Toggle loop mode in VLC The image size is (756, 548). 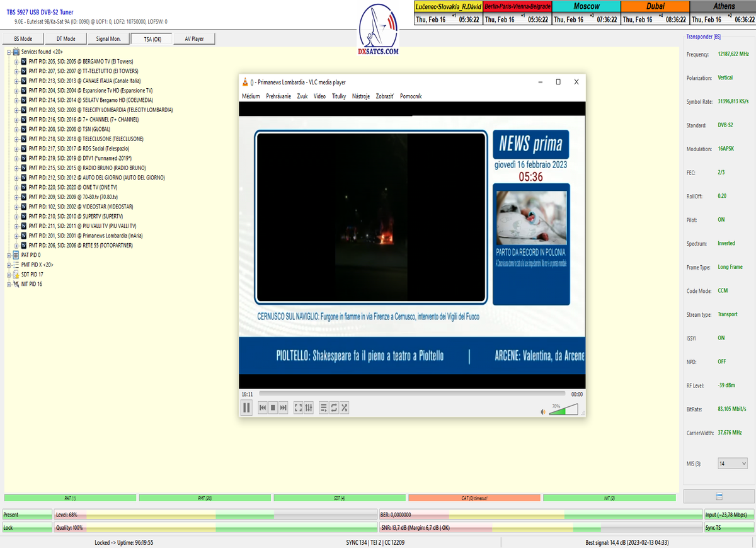pos(334,408)
